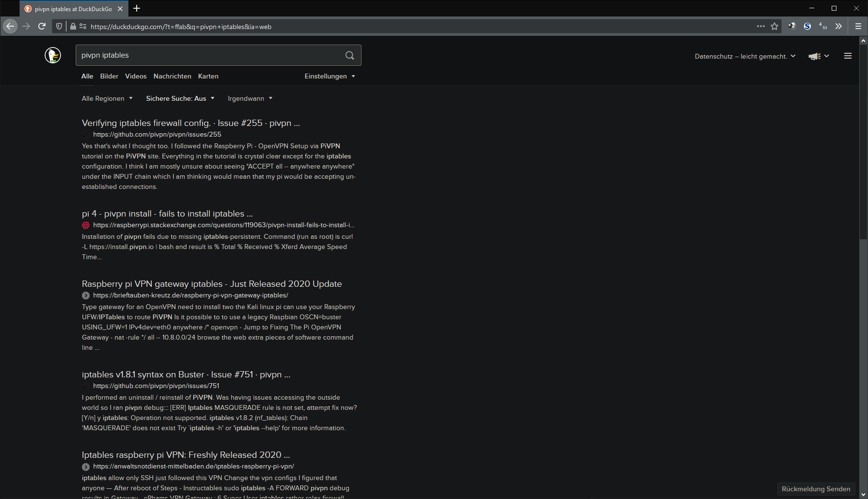Click the arrow favicon of anwaltsnotdienst-mittelbaden.de result

[x=86, y=467]
